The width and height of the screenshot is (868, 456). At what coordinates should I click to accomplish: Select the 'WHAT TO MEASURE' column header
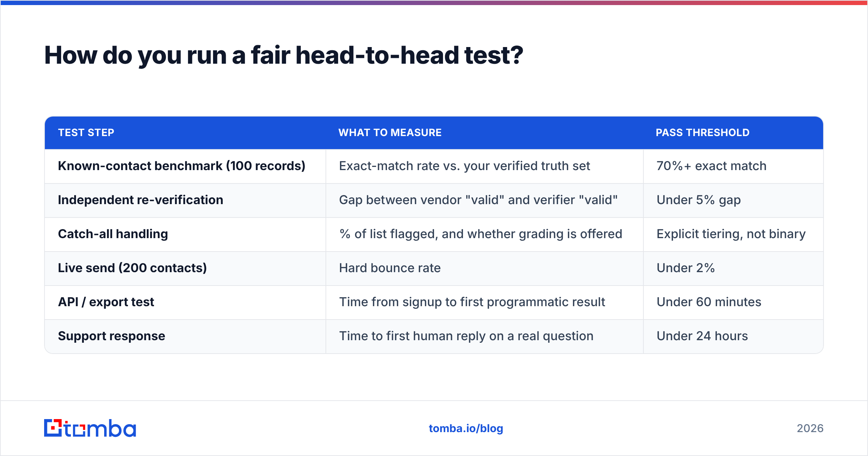pyautogui.click(x=390, y=133)
